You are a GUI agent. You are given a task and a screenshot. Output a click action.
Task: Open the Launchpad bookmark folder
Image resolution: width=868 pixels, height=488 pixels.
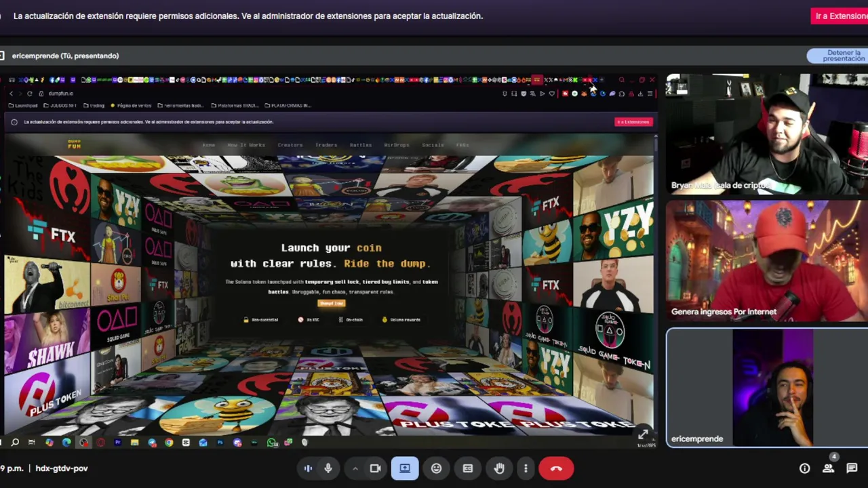[24, 106]
